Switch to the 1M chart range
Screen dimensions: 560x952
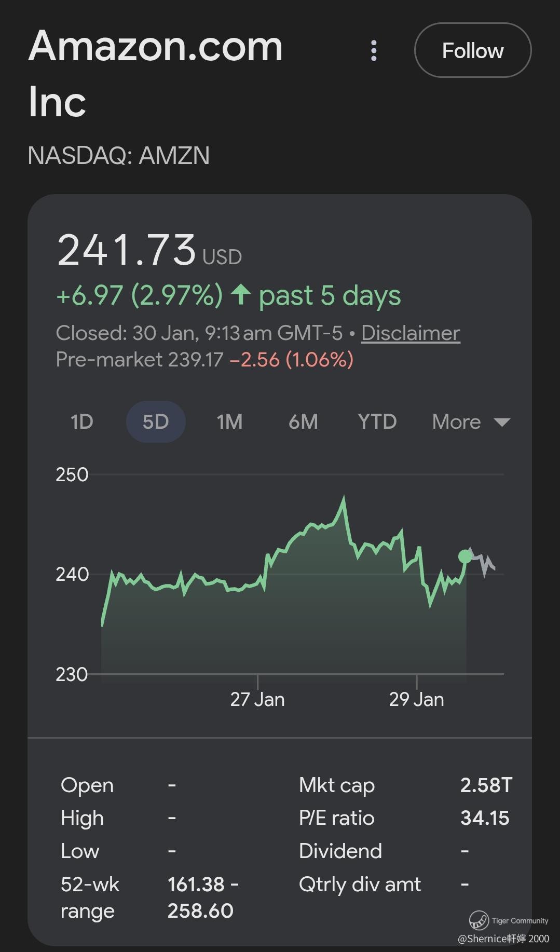coord(229,422)
